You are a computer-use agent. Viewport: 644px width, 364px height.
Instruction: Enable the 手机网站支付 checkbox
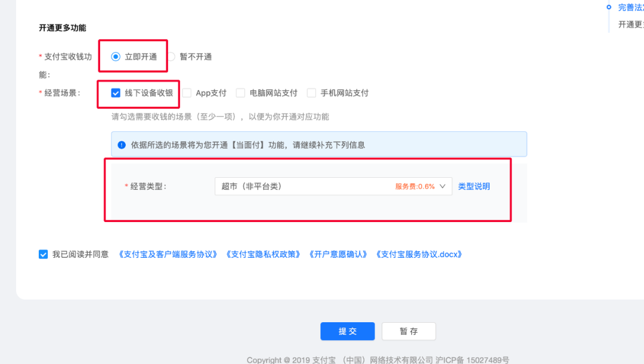310,92
